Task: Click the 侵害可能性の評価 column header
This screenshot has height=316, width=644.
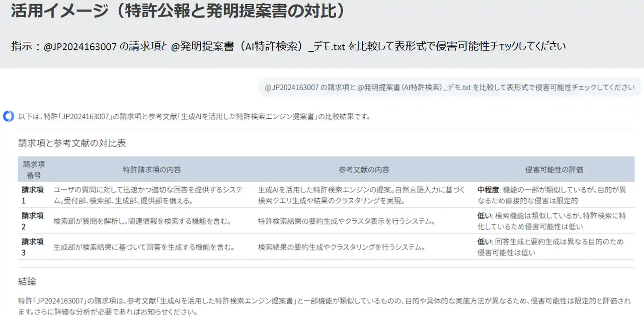Action: click(554, 170)
